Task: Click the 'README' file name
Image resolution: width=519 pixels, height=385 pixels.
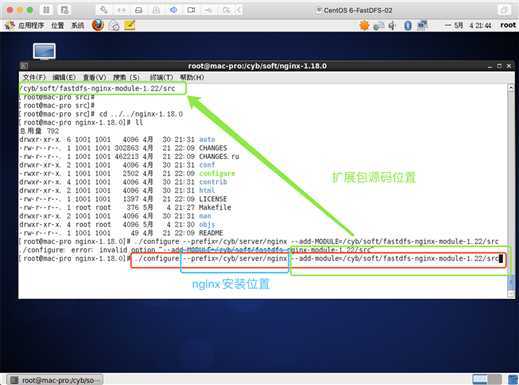Action: point(211,233)
